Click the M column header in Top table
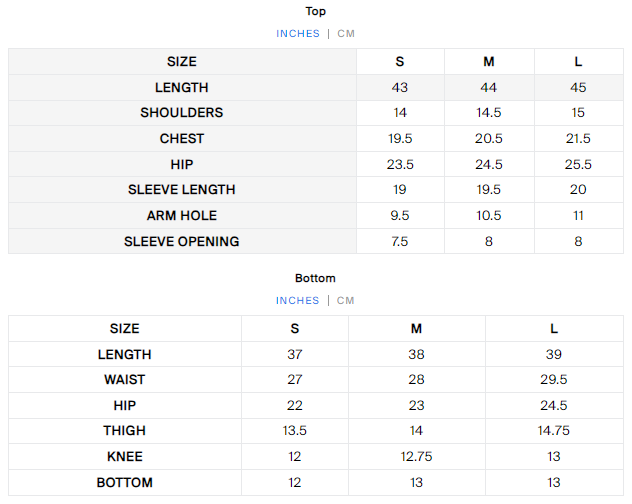Image resolution: width=632 pixels, height=504 pixels. [489, 62]
